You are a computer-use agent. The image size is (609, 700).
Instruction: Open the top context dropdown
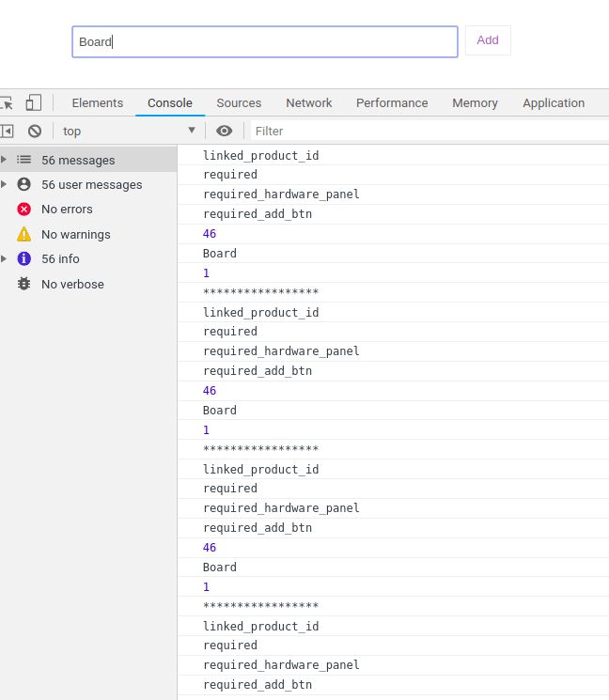pyautogui.click(x=130, y=131)
